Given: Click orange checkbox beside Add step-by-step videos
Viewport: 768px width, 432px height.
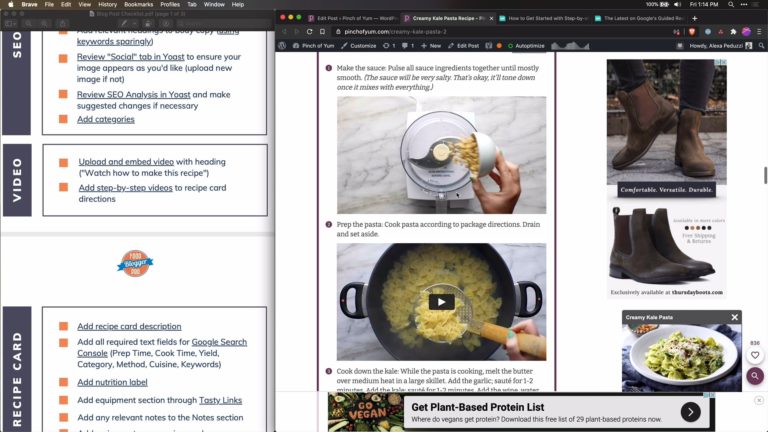Looking at the screenshot, I should point(64,187).
